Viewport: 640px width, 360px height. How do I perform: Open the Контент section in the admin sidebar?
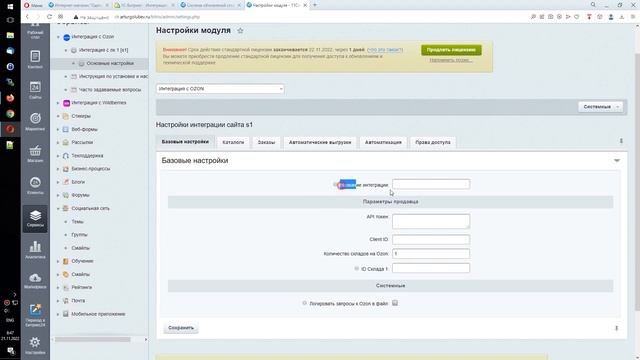pyautogui.click(x=35, y=59)
